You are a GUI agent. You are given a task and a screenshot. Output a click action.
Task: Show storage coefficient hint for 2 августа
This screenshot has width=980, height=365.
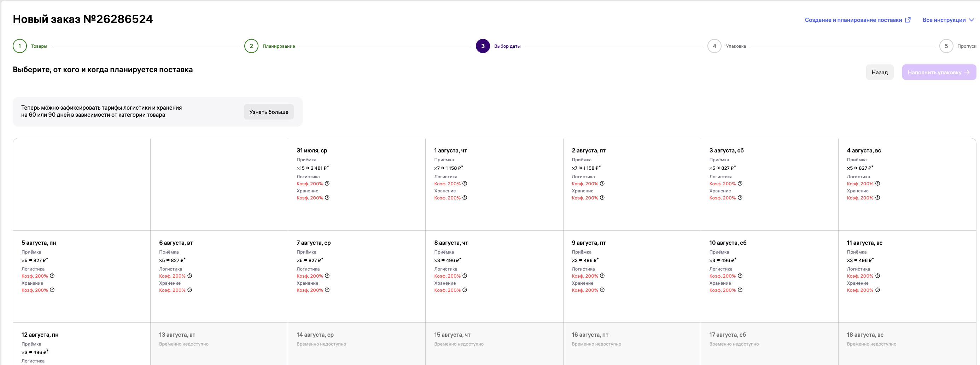tap(602, 198)
